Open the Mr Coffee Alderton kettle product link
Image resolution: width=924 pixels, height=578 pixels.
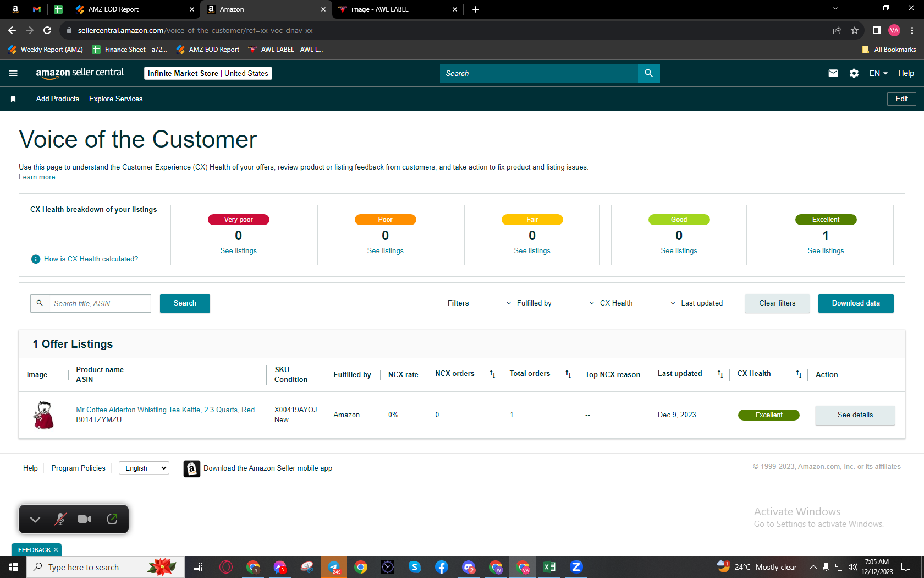(166, 410)
